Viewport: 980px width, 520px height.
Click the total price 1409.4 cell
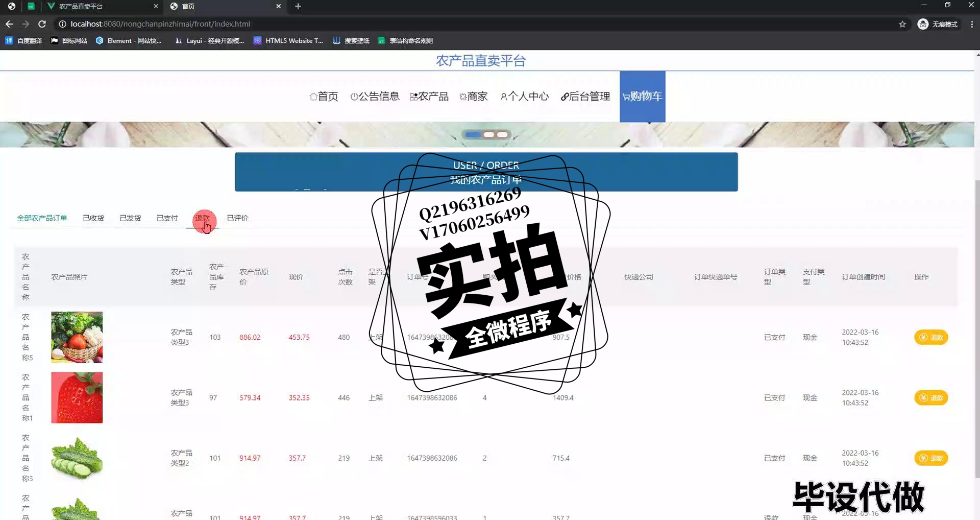coord(563,397)
